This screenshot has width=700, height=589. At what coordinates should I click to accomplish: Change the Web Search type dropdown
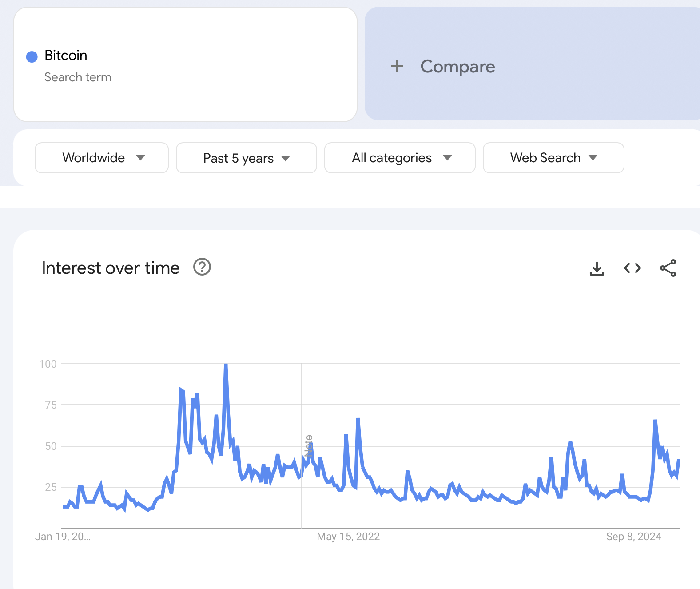coord(553,158)
